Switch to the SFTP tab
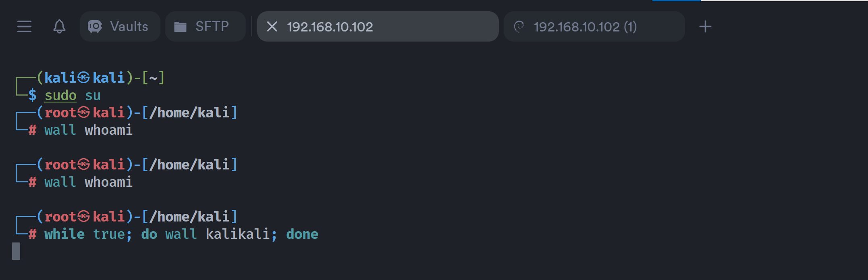This screenshot has height=280, width=868. [x=206, y=27]
